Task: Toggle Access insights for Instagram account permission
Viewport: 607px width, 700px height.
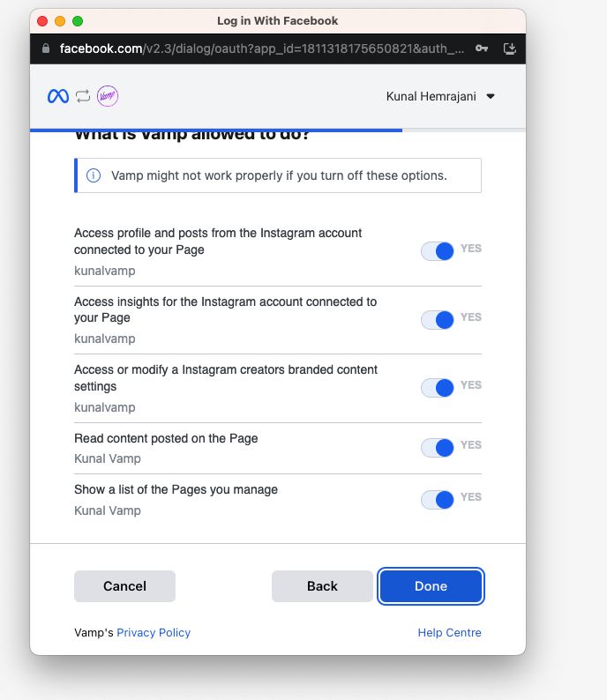Action: (x=438, y=320)
